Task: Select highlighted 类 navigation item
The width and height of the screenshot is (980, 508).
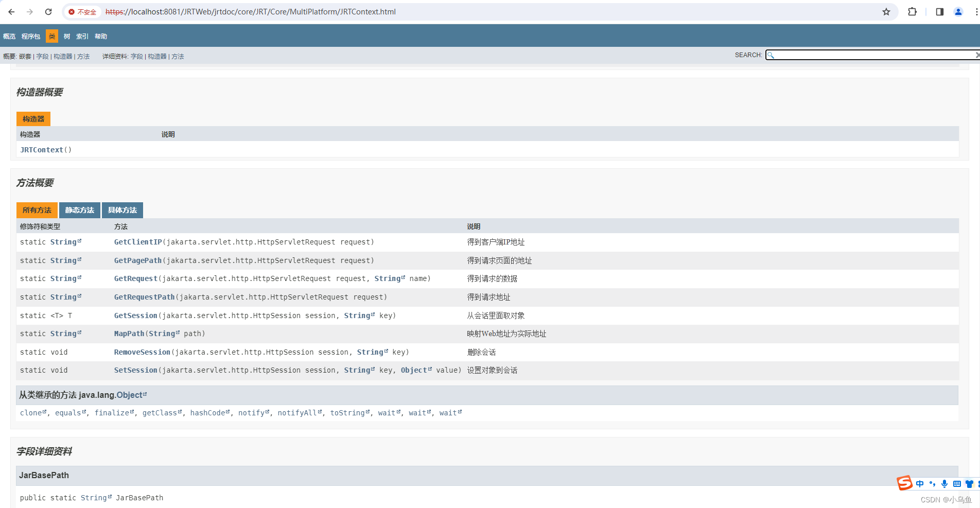Action: click(x=52, y=37)
